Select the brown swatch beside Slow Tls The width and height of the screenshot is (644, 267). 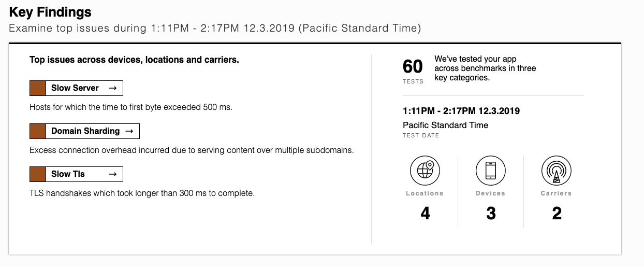point(38,174)
